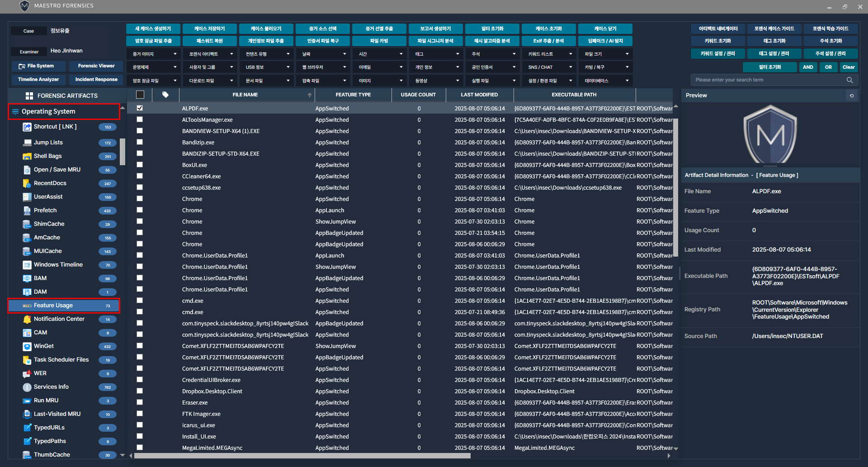The image size is (868, 467).
Task: Click the search term input field
Action: point(769,80)
